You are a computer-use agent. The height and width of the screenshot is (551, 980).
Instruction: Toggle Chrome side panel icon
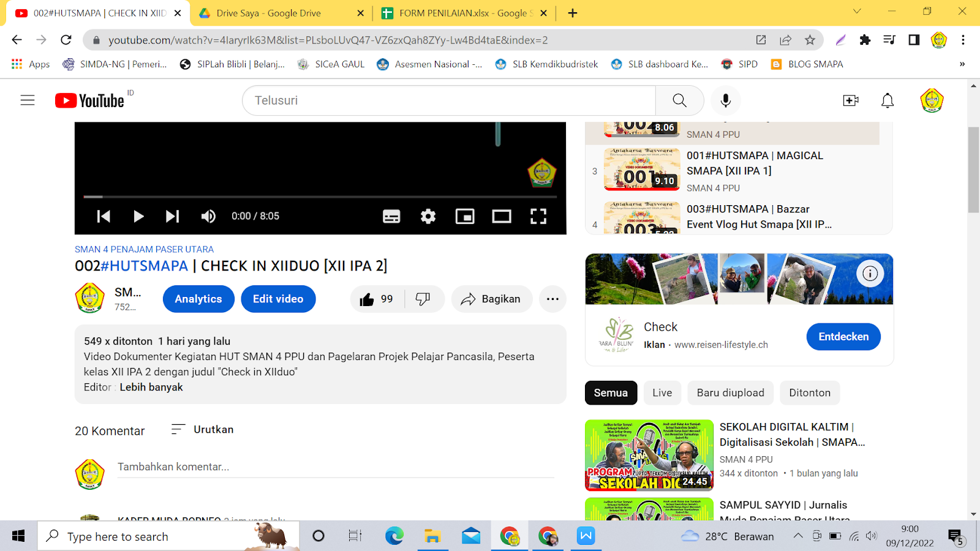[x=914, y=40]
